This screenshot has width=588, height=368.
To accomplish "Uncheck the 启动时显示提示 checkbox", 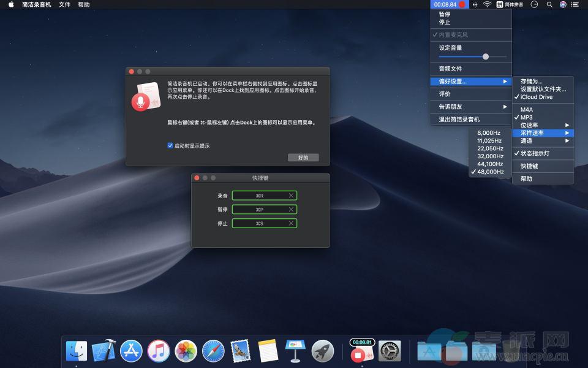I will (x=170, y=146).
